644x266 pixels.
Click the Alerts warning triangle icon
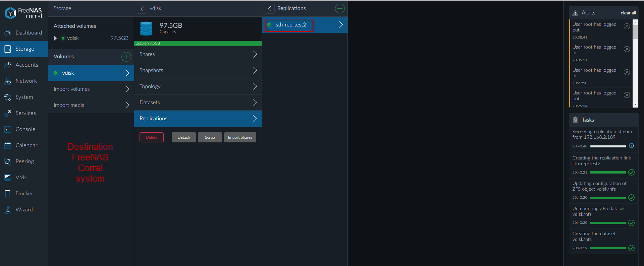pyautogui.click(x=575, y=13)
